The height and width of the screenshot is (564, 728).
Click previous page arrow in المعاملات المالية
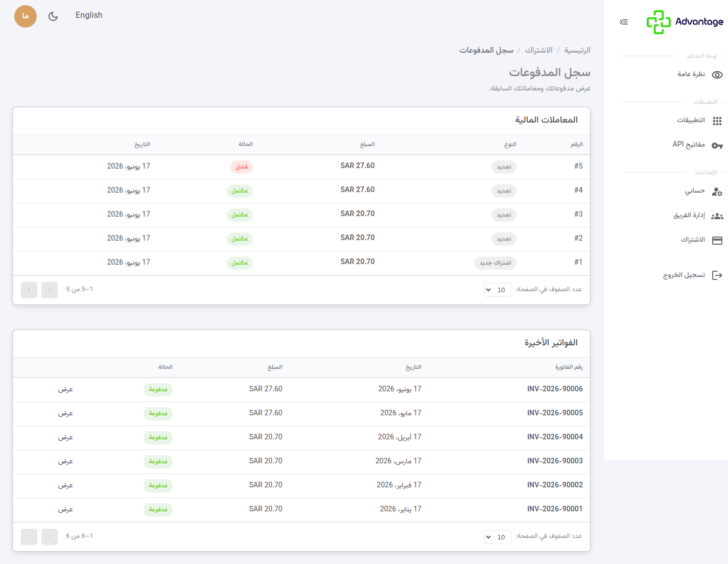click(50, 290)
